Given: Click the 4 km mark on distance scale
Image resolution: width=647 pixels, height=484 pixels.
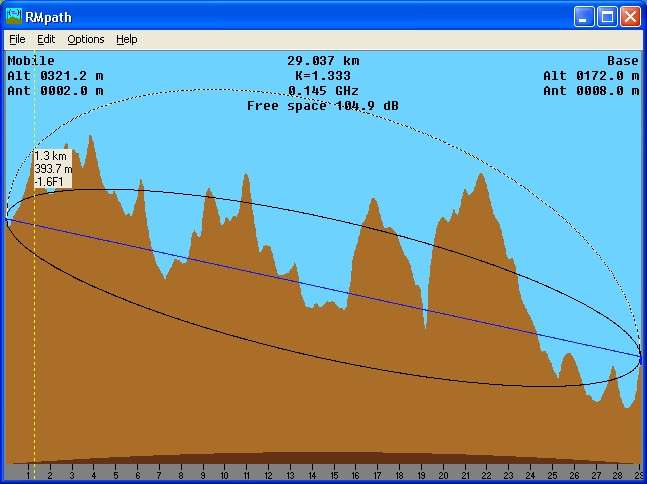Looking at the screenshot, I should click(94, 475).
